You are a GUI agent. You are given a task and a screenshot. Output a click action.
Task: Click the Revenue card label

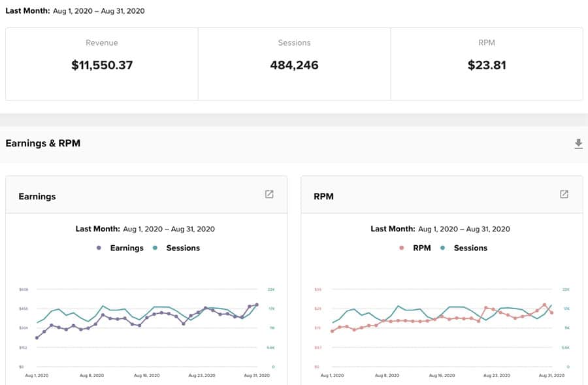(x=102, y=42)
